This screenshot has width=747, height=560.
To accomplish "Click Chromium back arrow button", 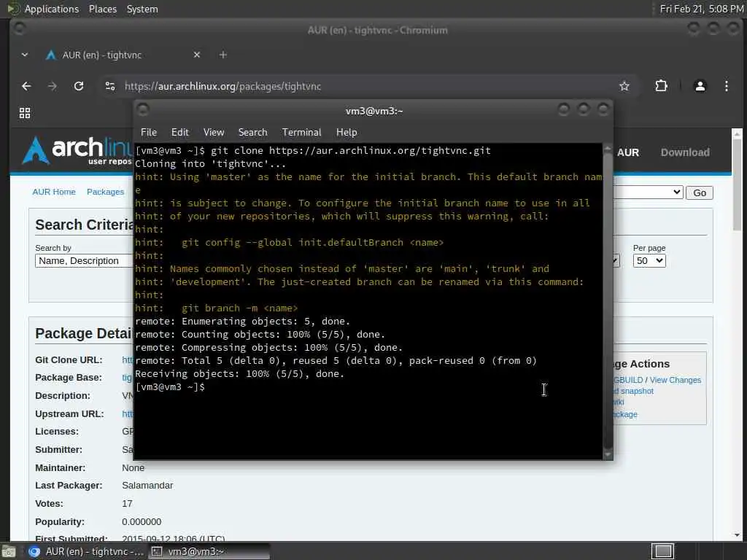I will tap(26, 86).
